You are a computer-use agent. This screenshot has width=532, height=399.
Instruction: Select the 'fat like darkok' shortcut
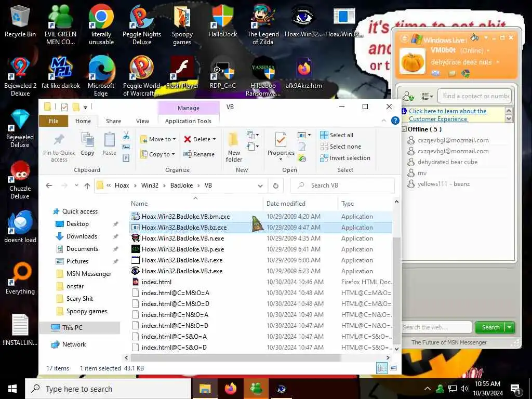click(61, 73)
